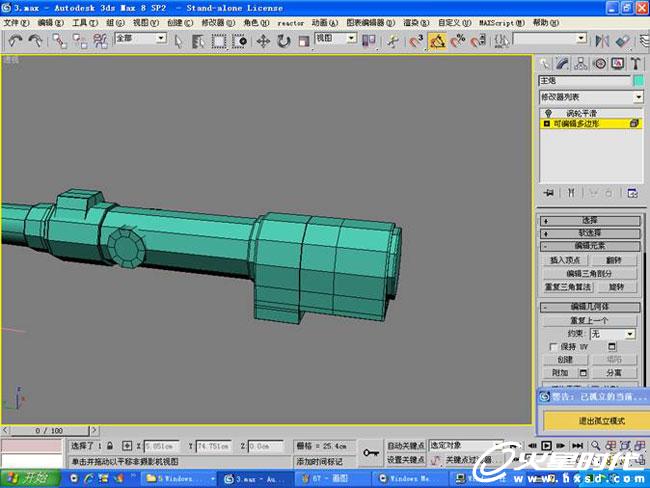Screen dimensions: 650x488
Task: Expand the 选择 rollout
Action: coord(589,221)
